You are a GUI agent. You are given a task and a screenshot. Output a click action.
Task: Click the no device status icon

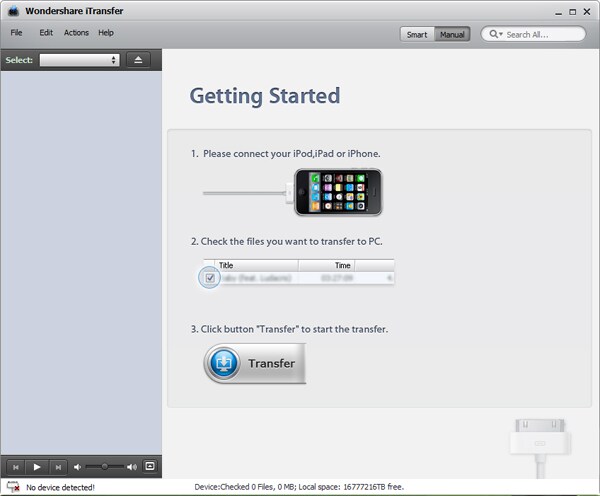click(13, 487)
